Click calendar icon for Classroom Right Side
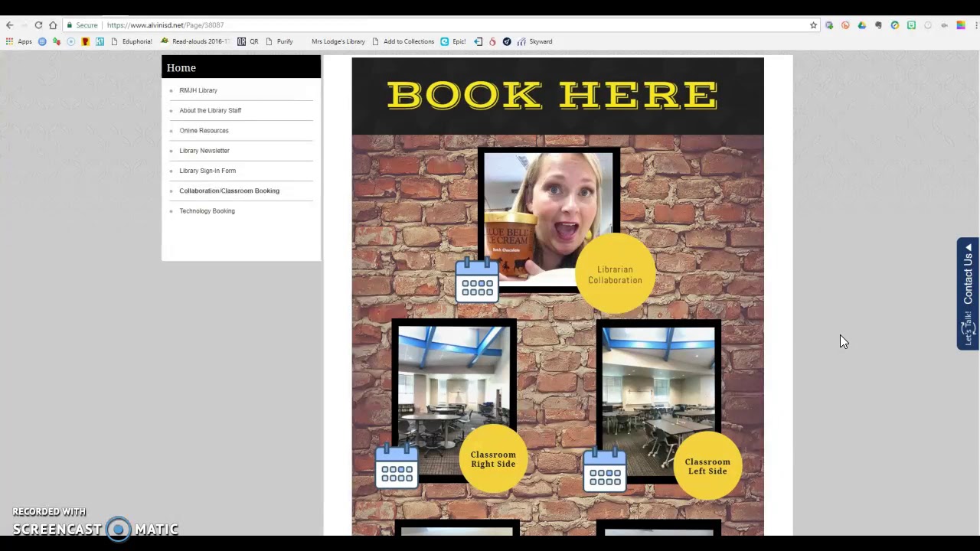The height and width of the screenshot is (551, 980). pos(397,466)
